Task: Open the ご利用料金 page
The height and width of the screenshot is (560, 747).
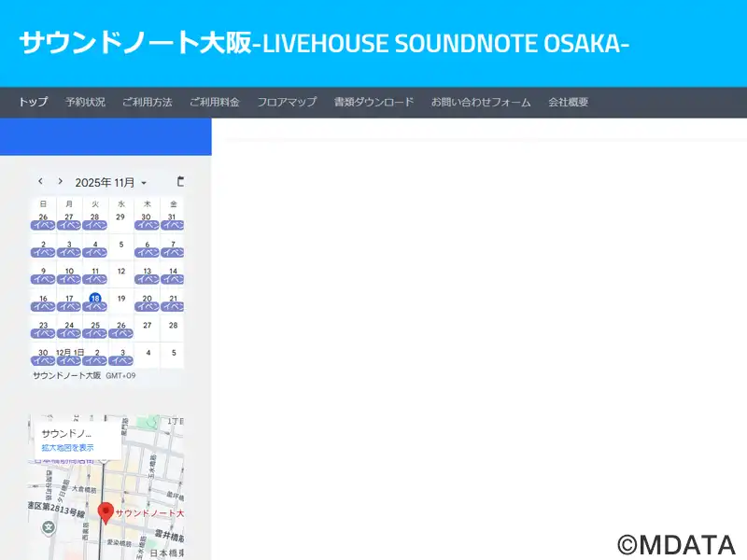Action: [x=214, y=102]
